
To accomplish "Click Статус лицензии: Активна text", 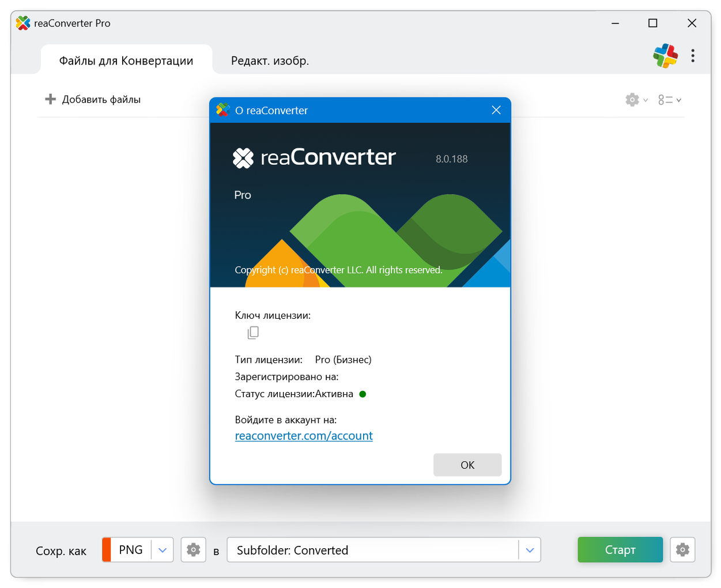I will (x=294, y=394).
